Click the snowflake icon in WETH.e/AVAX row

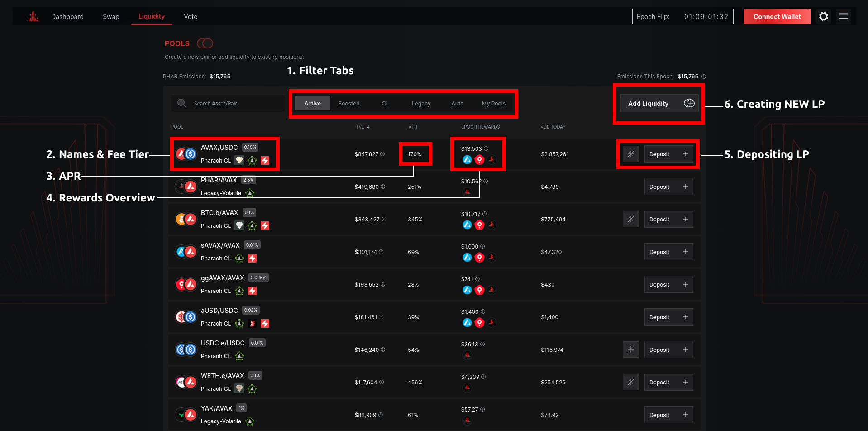pyautogui.click(x=631, y=382)
